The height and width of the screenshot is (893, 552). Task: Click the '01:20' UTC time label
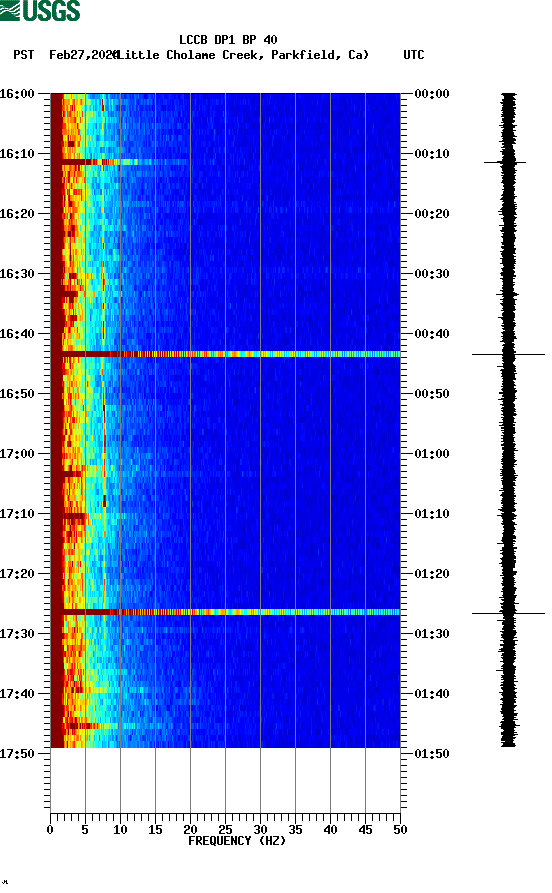[432, 574]
